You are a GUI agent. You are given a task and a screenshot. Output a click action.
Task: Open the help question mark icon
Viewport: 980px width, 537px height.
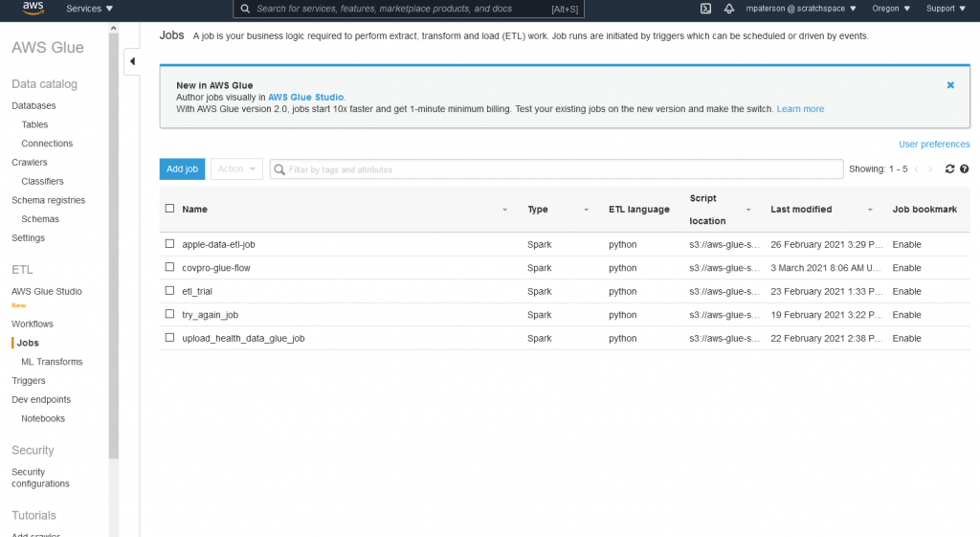(965, 168)
